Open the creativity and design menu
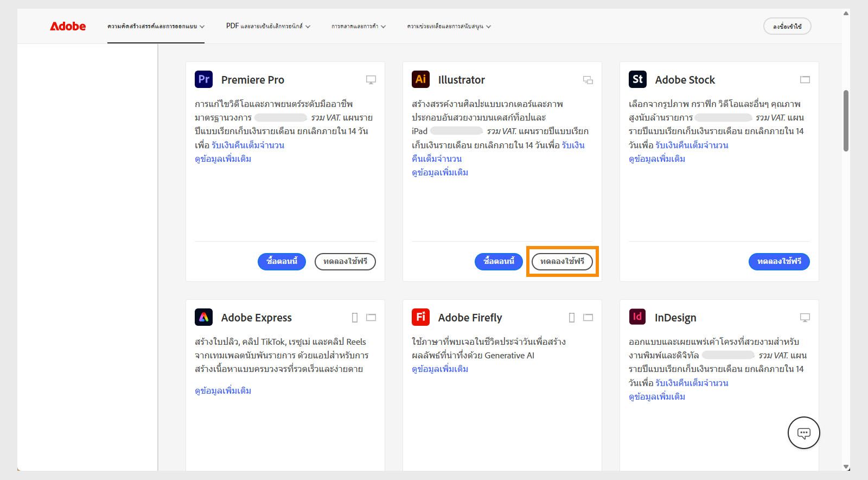 pos(156,26)
